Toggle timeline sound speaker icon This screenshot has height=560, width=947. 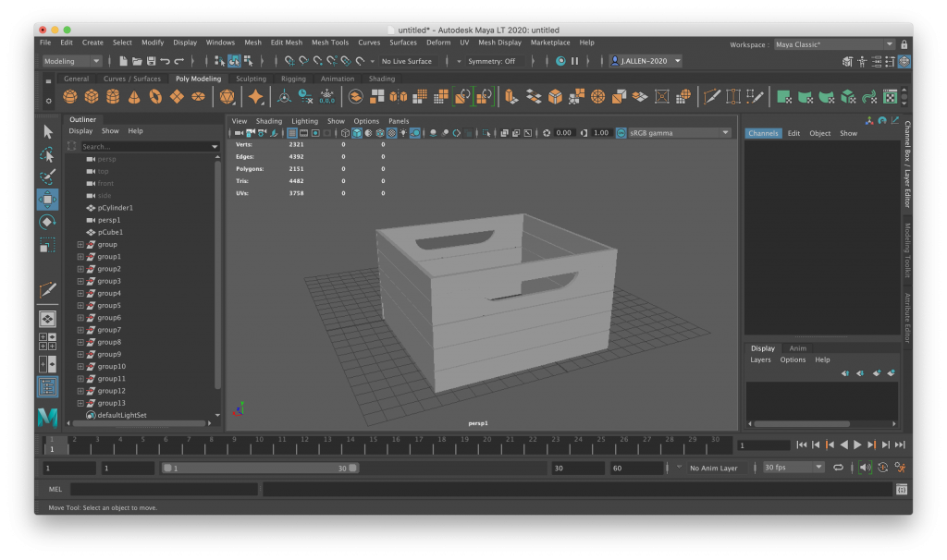865,468
